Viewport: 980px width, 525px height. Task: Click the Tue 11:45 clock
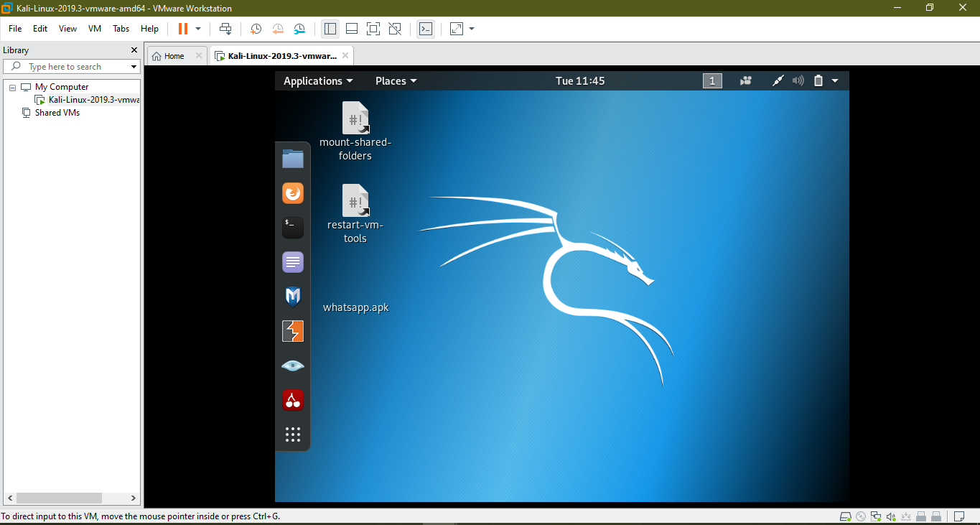click(x=580, y=81)
